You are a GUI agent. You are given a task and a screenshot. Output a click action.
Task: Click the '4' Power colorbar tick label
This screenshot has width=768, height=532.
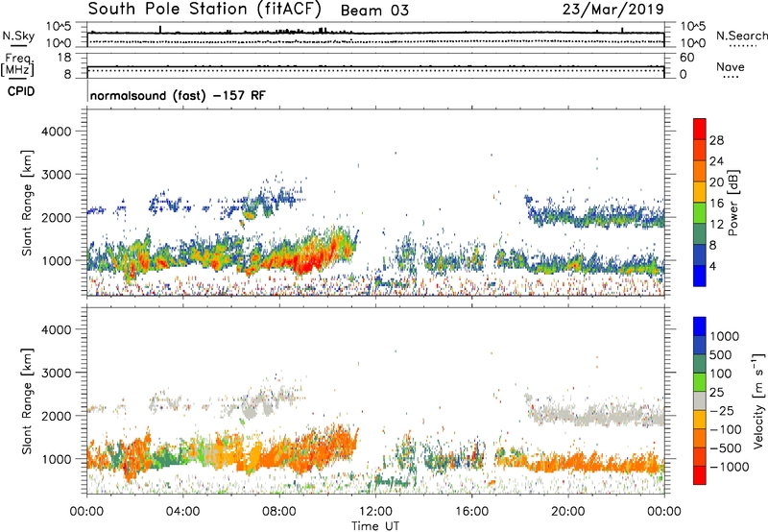(x=712, y=266)
